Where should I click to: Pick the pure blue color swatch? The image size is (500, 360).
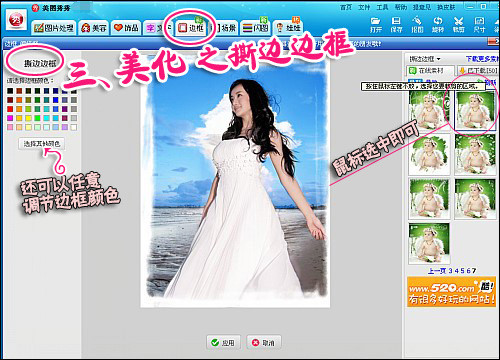point(56,100)
